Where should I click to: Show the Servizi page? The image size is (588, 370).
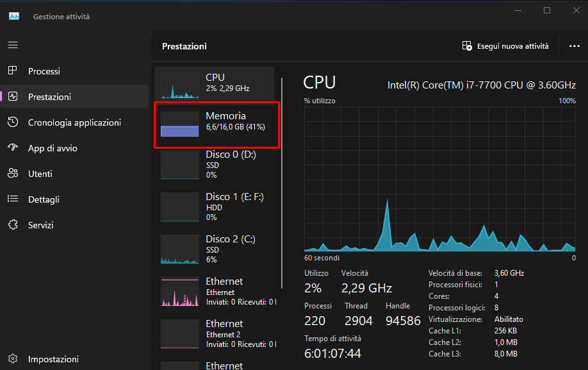click(74, 225)
